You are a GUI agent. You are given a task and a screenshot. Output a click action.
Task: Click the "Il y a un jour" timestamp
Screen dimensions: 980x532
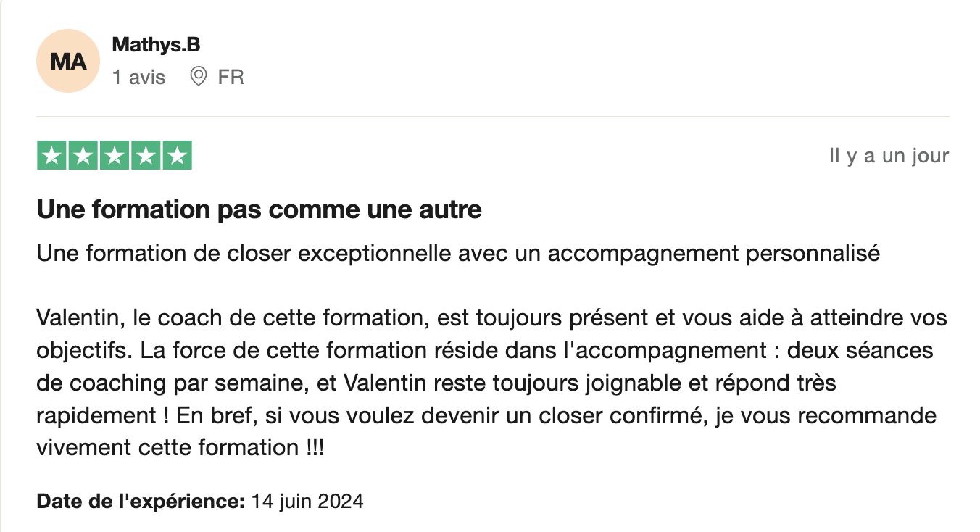pyautogui.click(x=889, y=156)
